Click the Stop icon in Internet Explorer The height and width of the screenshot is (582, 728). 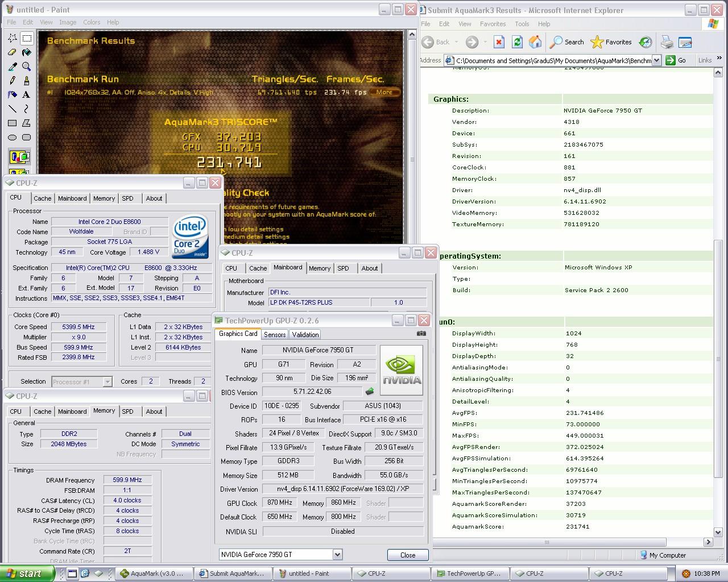499,42
